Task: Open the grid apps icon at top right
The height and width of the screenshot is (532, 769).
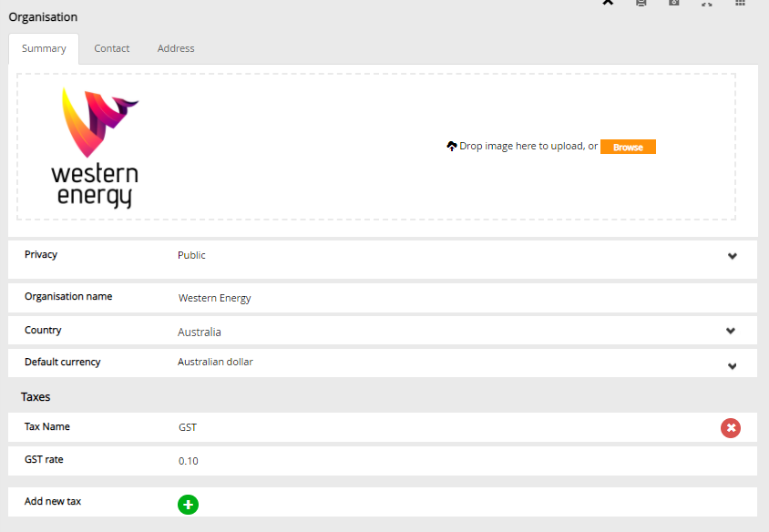Action: tap(740, 3)
